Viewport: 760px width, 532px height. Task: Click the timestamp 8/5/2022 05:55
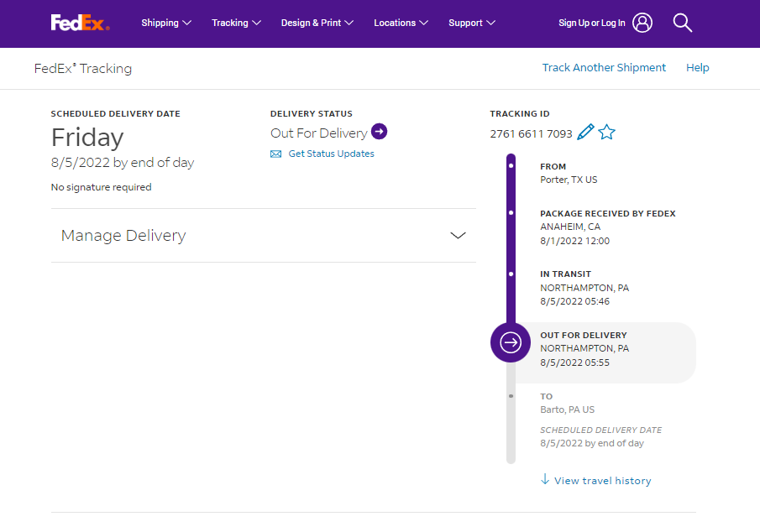pos(575,362)
